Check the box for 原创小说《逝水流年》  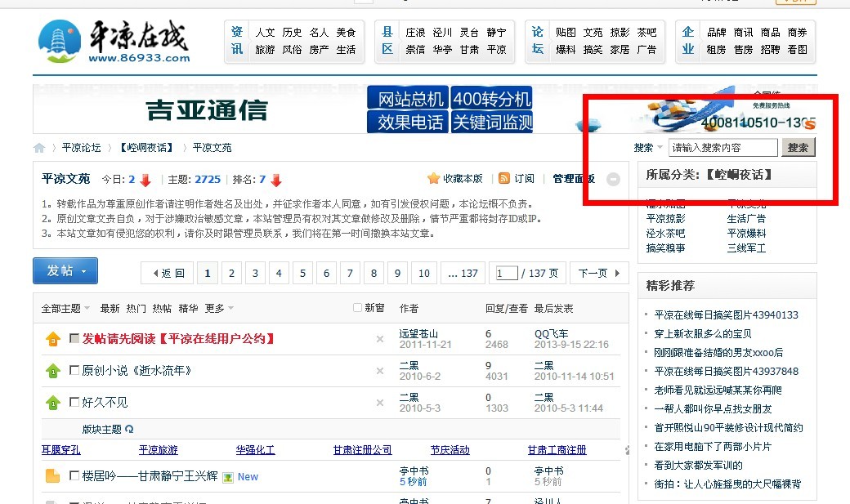pyautogui.click(x=74, y=371)
